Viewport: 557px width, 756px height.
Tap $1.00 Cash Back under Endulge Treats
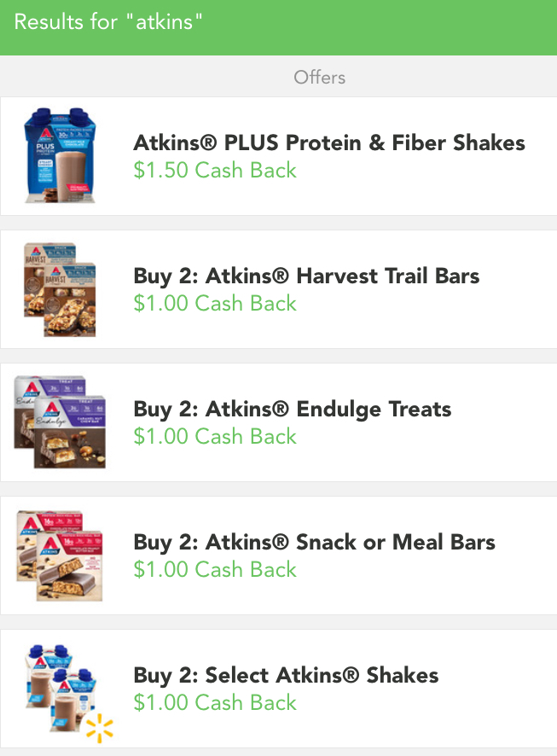pyautogui.click(x=215, y=436)
